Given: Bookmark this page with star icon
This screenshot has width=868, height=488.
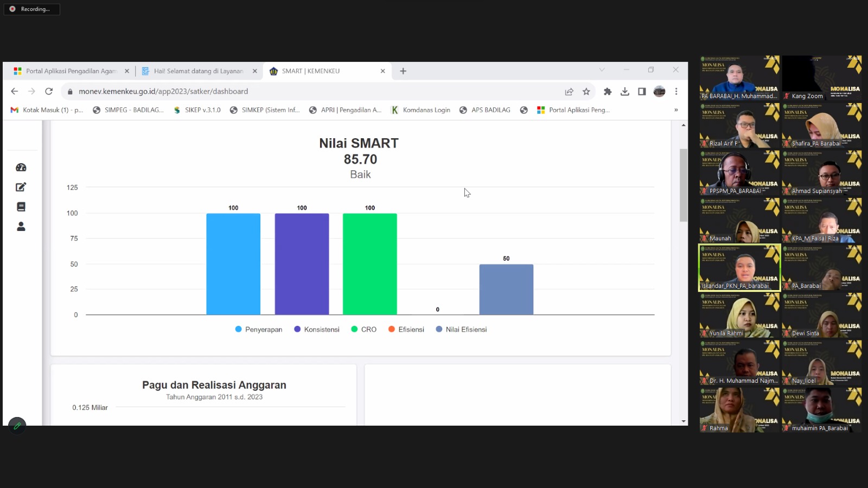Looking at the screenshot, I should coord(586,92).
